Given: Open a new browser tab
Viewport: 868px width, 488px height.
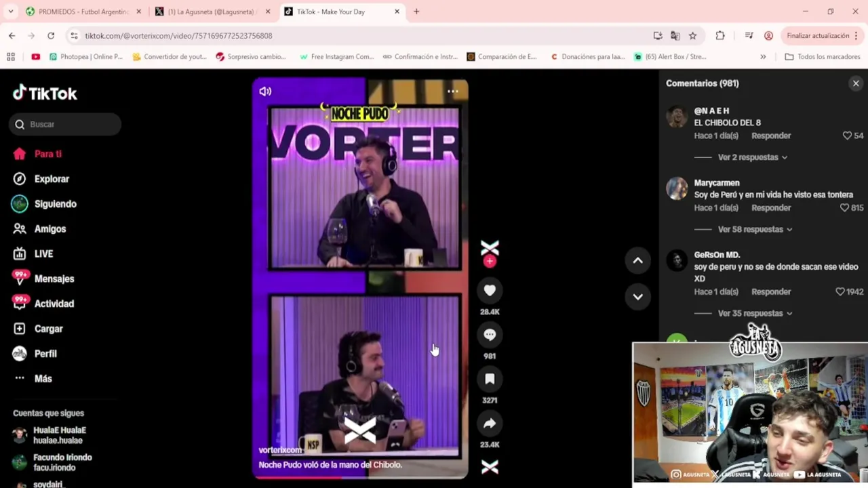Looking at the screenshot, I should tap(416, 12).
